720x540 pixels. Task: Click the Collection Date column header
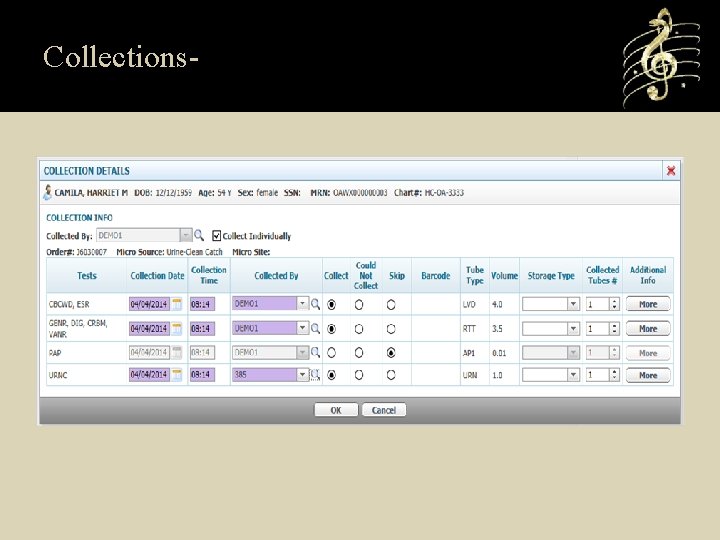pyautogui.click(x=157, y=276)
